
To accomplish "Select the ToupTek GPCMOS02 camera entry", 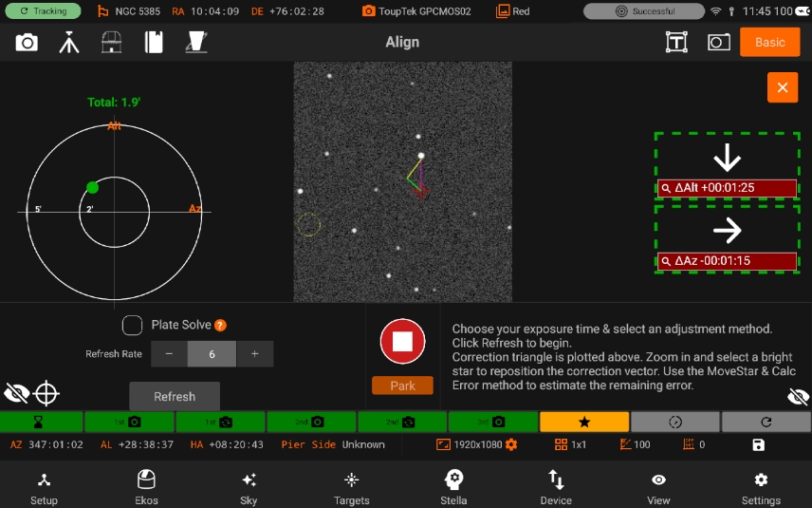I will 416,10.
